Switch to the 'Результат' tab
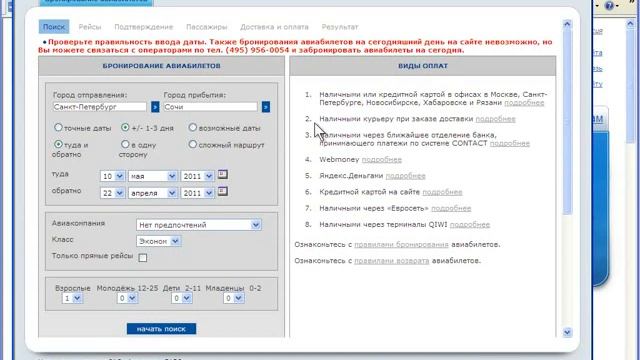The width and height of the screenshot is (640, 360). point(340,27)
